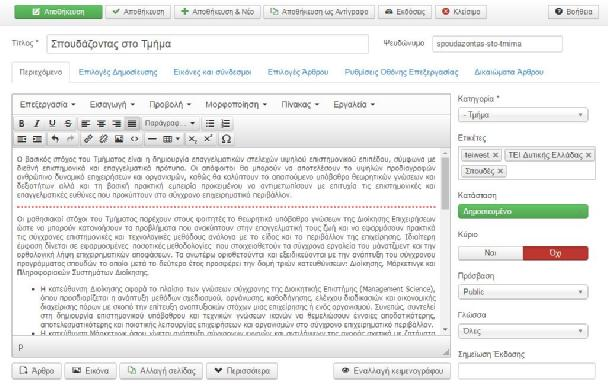Click into the Ψευδώνυμο alias field
The width and height of the screenshot is (608, 387).
point(497,44)
